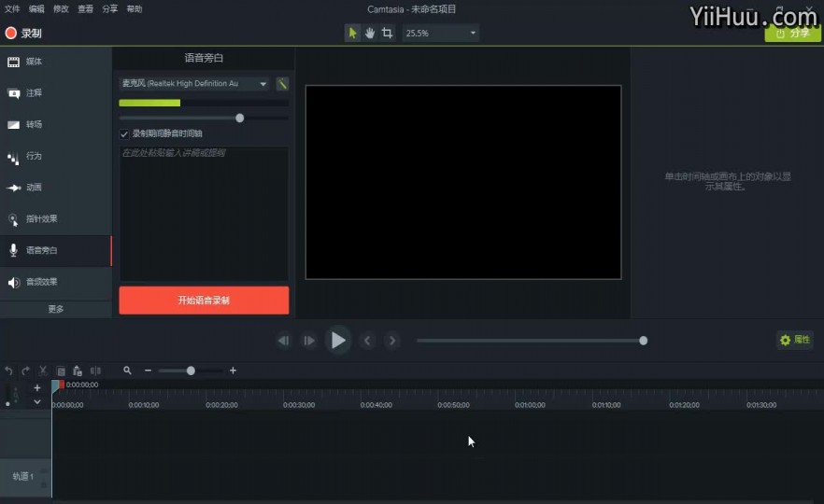Viewport: 824px width, 504px height.
Task: Click 0:01:00;00 on timeline ruler
Action: point(530,405)
